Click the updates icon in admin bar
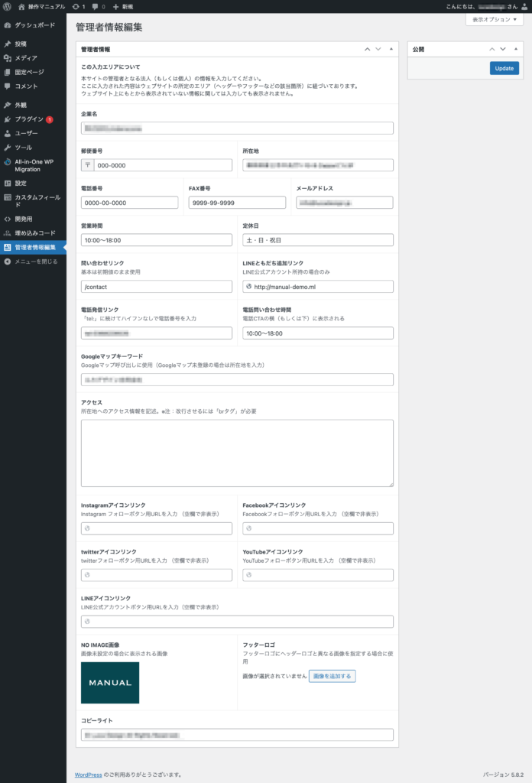This screenshot has width=532, height=783. [x=75, y=6]
